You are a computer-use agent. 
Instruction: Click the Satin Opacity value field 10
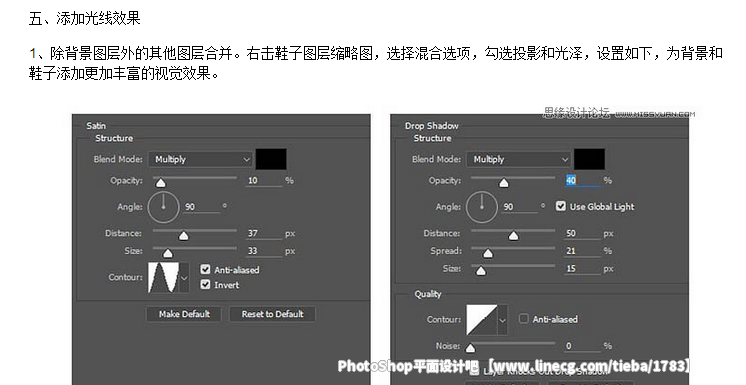pyautogui.click(x=264, y=180)
